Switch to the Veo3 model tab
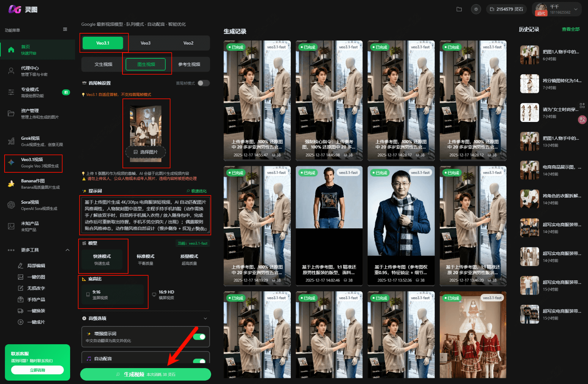Screen dimensions: 588x384 pos(146,43)
